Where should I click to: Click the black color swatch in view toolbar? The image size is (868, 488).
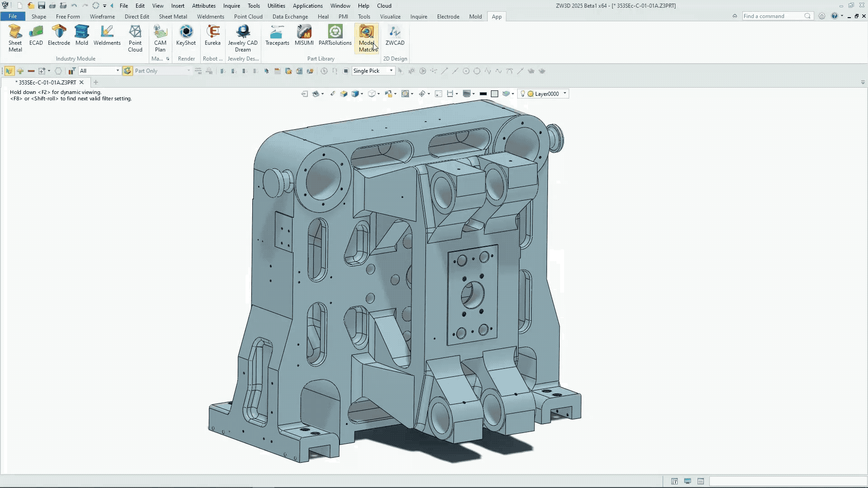point(483,94)
